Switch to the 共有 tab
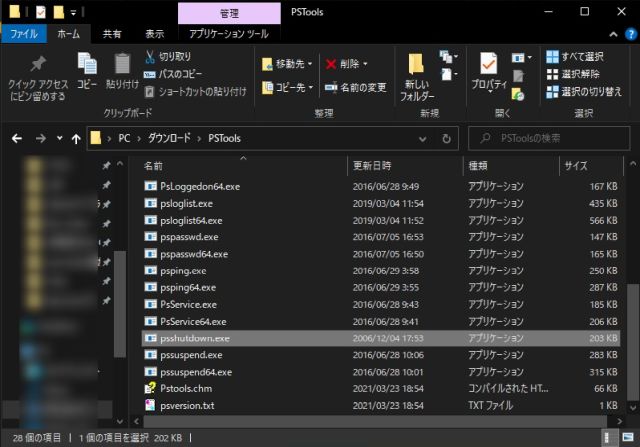The image size is (640, 447). 112,34
